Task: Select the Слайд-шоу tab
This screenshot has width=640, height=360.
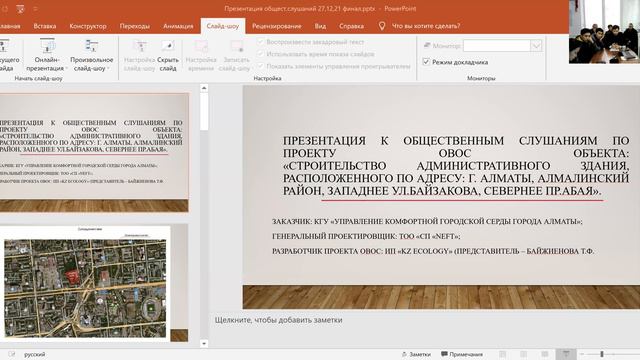Action: [x=222, y=26]
